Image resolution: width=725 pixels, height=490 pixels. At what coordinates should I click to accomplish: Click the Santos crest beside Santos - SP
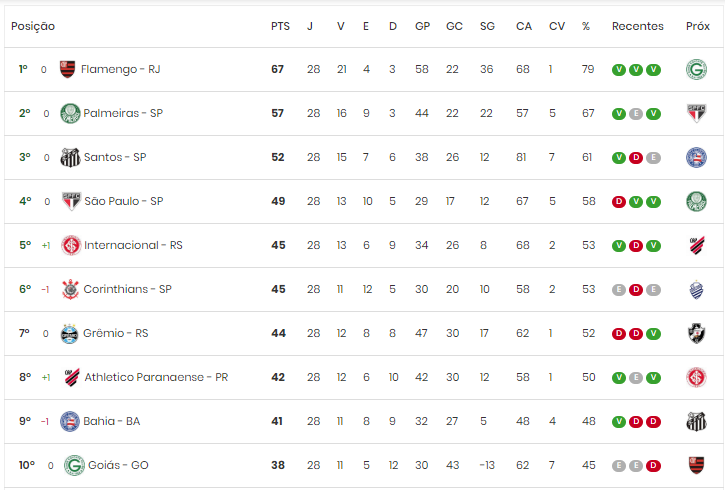pos(70,157)
